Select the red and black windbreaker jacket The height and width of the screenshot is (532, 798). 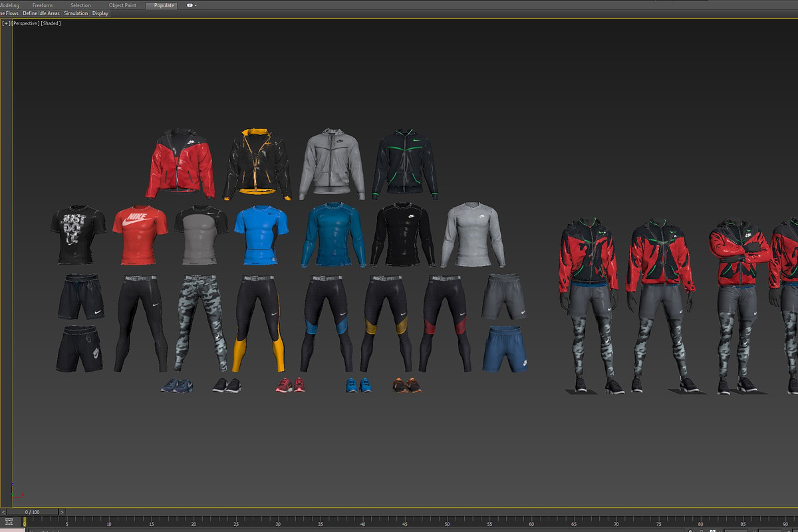(x=180, y=164)
